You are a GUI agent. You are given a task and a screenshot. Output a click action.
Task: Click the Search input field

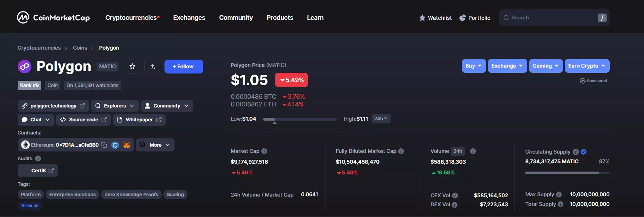[x=554, y=18]
